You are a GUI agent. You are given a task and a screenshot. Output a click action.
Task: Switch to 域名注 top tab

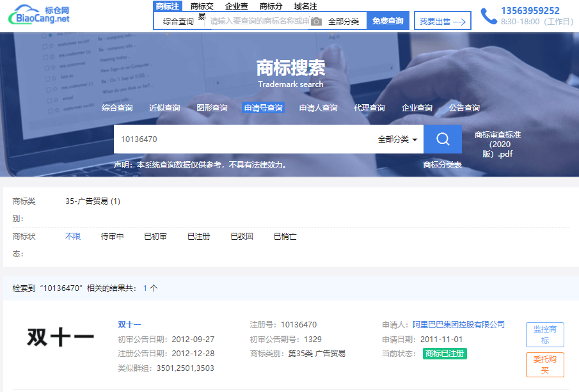pos(305,6)
